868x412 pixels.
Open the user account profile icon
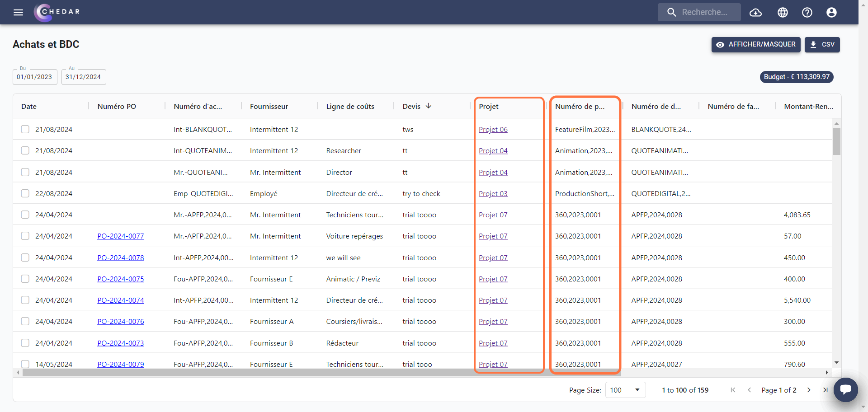831,12
